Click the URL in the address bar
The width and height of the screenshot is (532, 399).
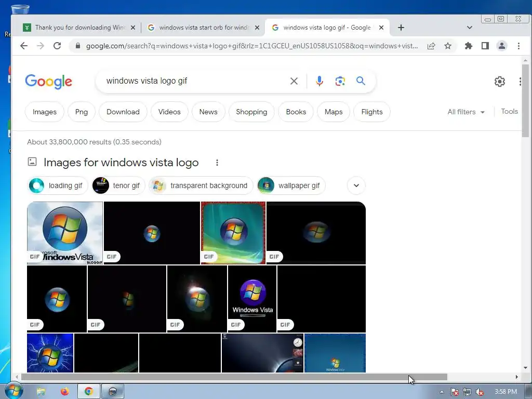click(252, 46)
